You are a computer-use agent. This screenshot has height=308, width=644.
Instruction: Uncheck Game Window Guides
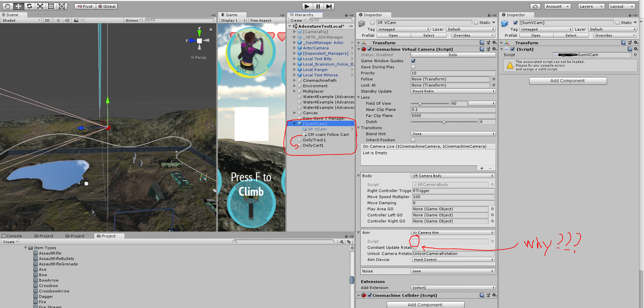[413, 61]
